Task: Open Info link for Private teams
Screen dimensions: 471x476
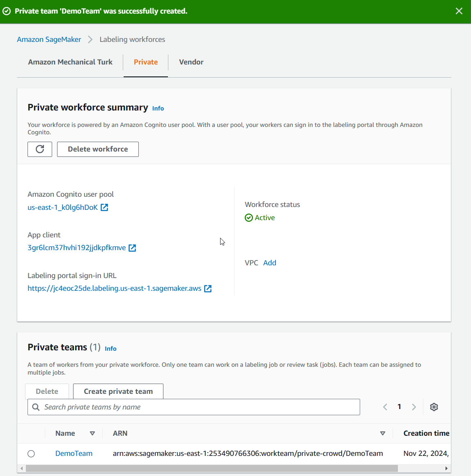Action: [110, 349]
